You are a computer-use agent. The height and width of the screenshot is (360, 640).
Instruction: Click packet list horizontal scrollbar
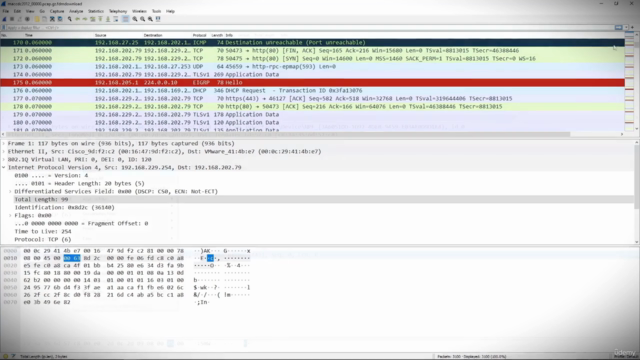tap(288, 134)
